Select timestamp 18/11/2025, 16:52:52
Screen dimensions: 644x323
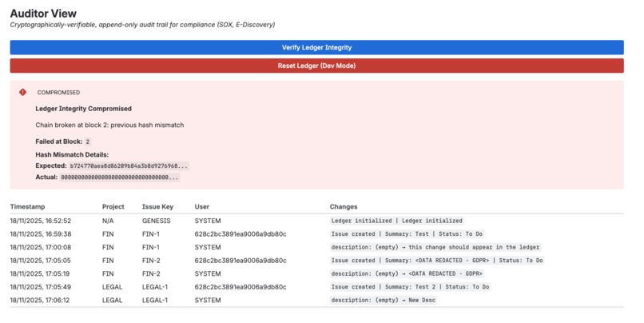[41, 221]
